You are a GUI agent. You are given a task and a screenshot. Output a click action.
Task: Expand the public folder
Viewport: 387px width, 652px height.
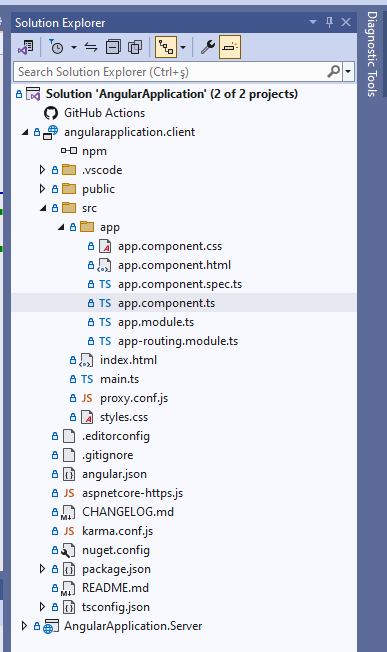tap(42, 189)
